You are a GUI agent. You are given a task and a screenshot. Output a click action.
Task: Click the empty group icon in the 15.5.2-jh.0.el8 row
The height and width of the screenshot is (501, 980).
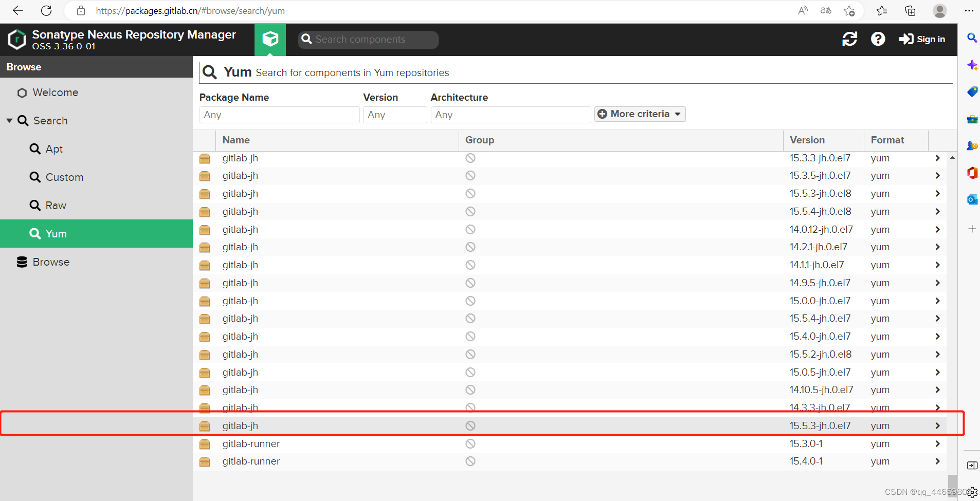tap(470, 355)
